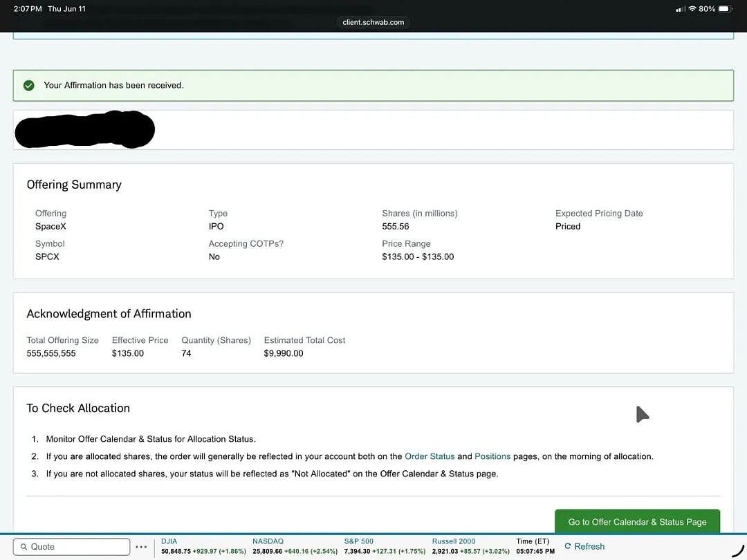Image resolution: width=747 pixels, height=560 pixels.
Task: Tap the clock time in status bar
Action: coord(28,8)
